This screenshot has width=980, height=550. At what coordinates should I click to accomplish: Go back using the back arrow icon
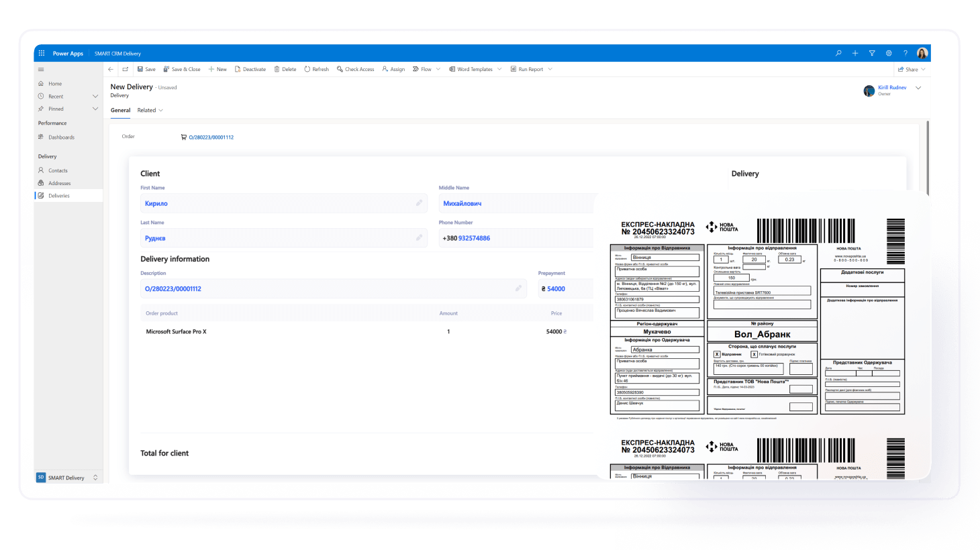[111, 69]
